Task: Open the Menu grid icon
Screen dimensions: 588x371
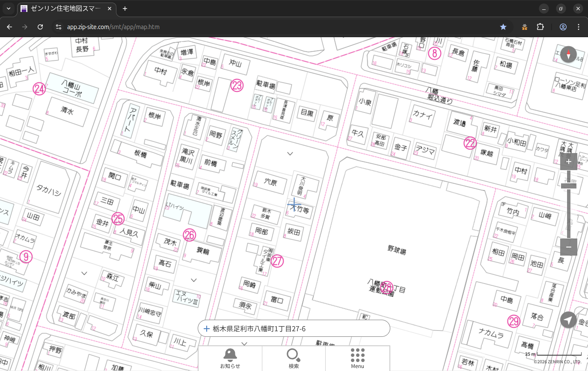Action: (x=357, y=358)
